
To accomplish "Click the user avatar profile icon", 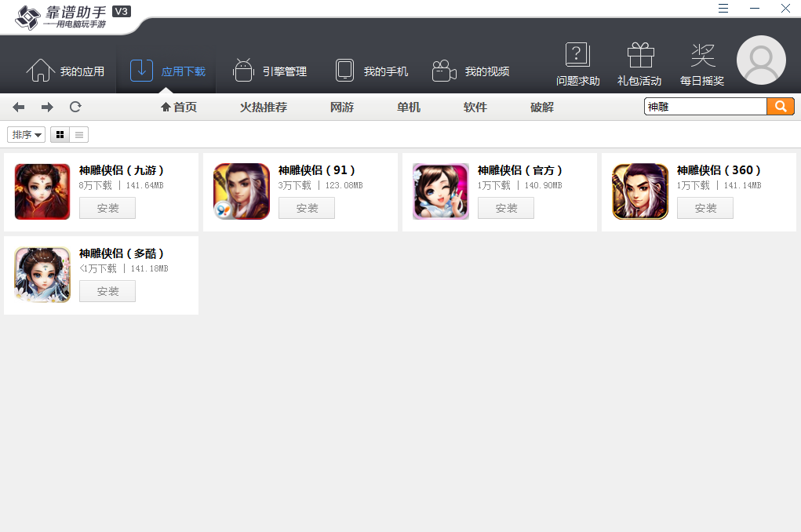I will [x=761, y=60].
